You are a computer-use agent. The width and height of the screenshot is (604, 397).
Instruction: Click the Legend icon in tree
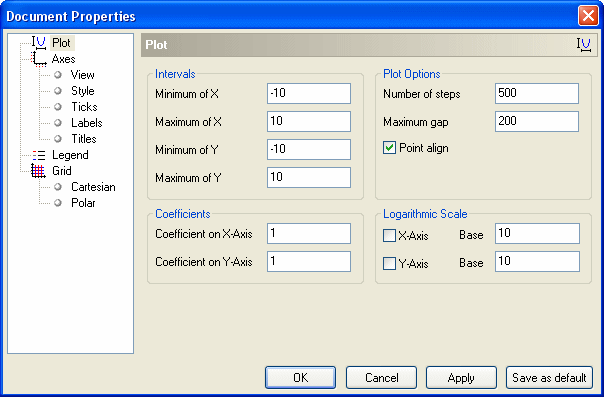39,155
